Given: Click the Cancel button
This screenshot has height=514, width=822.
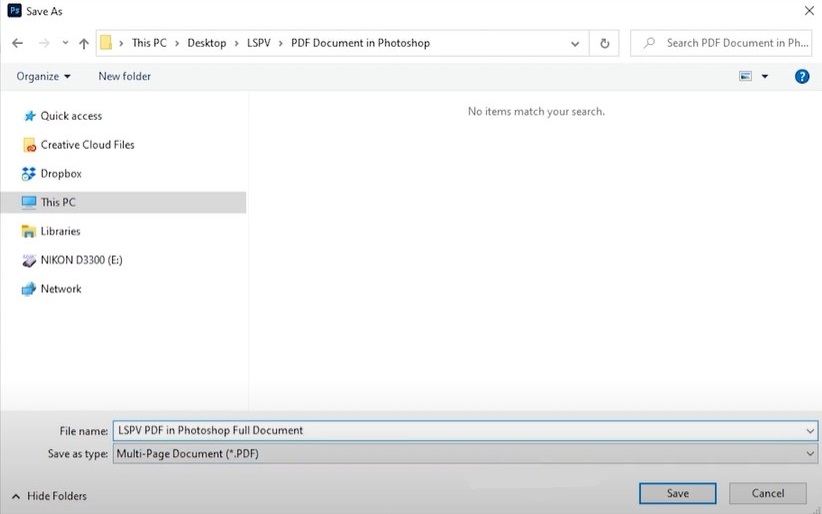Looking at the screenshot, I should tap(768, 493).
